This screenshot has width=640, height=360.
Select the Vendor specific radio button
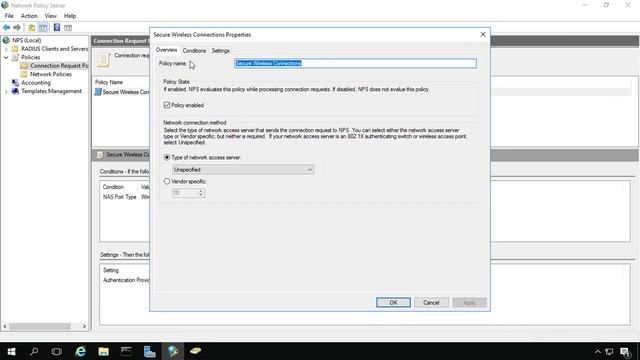point(167,181)
